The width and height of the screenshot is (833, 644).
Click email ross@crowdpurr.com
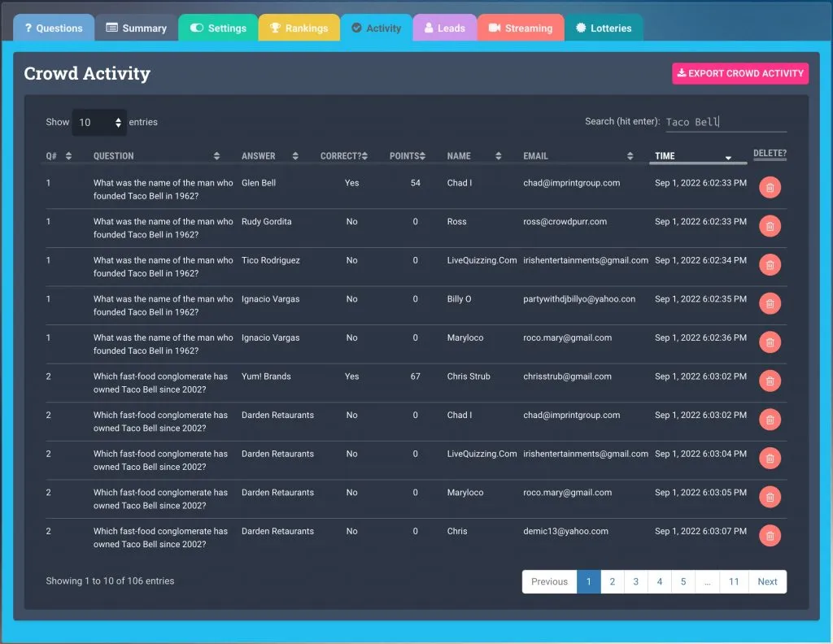point(565,221)
